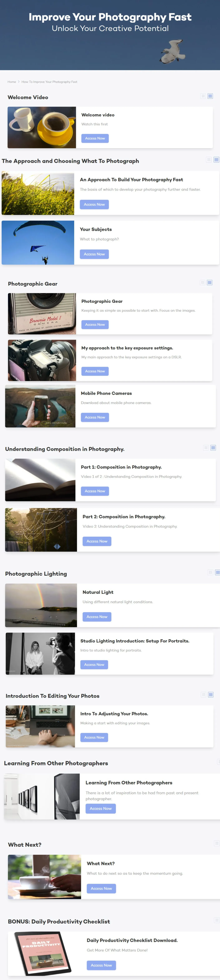
Task: Open the paraglider Your Subjects thumbnail
Action: point(38,243)
